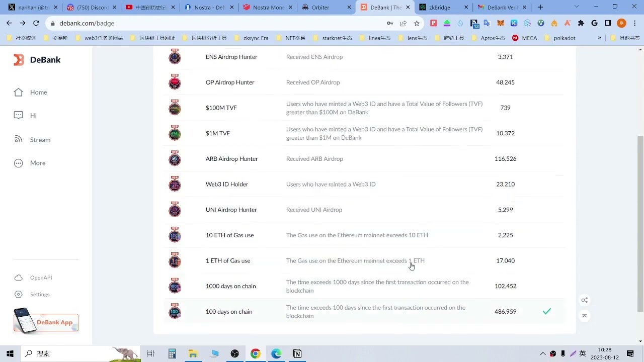Open Chrome's three-dot menu

click(635, 23)
